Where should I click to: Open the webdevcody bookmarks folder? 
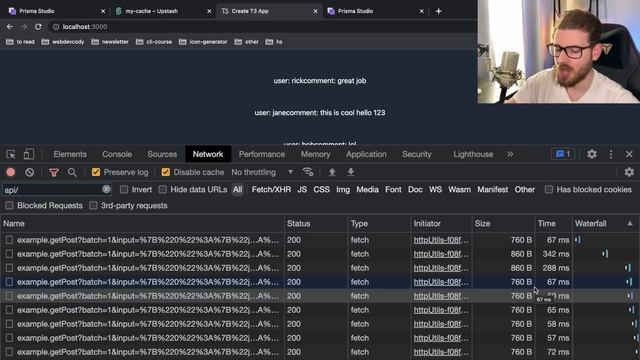click(63, 42)
